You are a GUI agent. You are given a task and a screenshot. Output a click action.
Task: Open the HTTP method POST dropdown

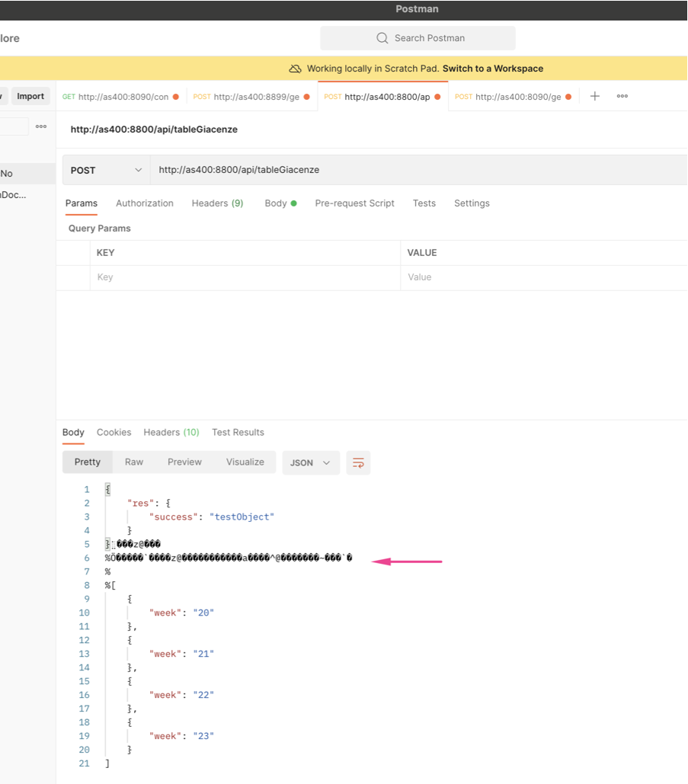(107, 170)
